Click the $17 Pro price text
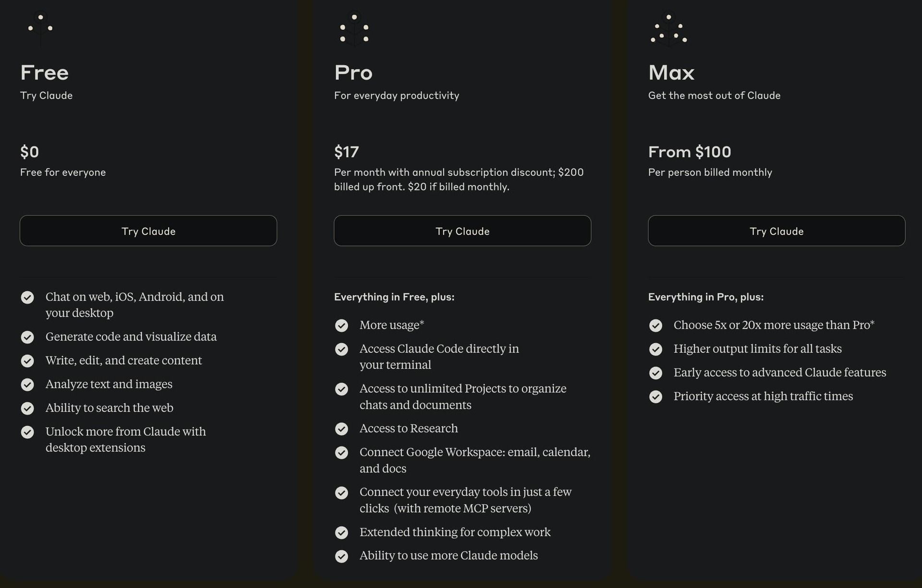Image resolution: width=922 pixels, height=588 pixels. pyautogui.click(x=346, y=152)
